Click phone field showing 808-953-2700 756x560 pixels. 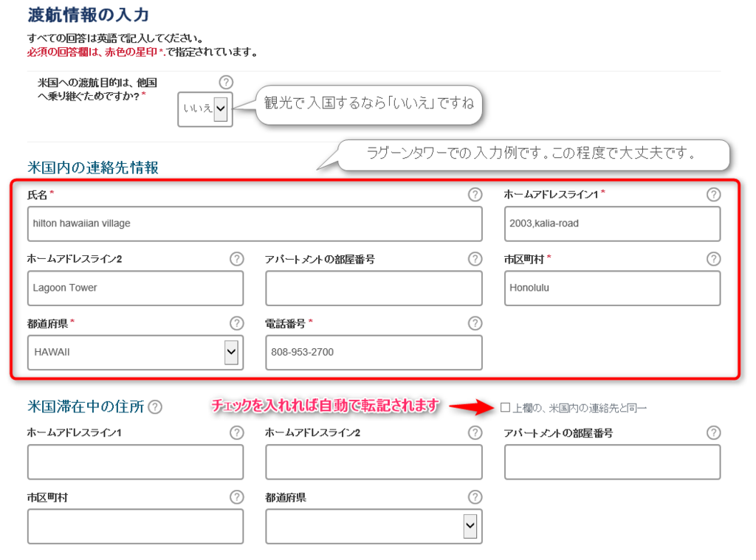374,352
